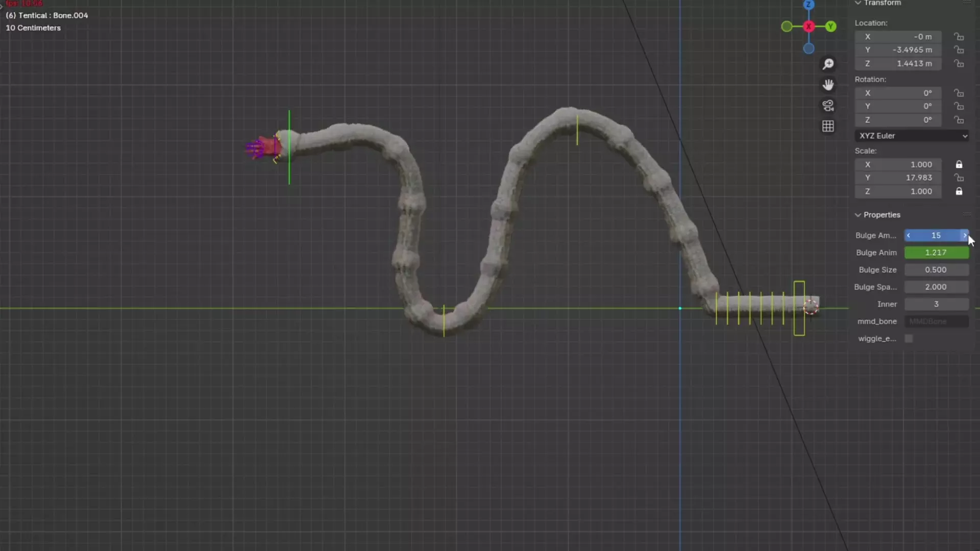Enable the wiggle_e checkbox
Viewport: 980px width, 551px height.
909,339
